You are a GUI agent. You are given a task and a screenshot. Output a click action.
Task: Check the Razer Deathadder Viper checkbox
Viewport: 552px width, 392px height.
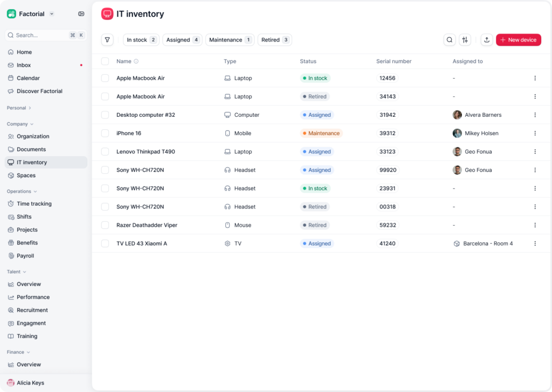click(105, 225)
